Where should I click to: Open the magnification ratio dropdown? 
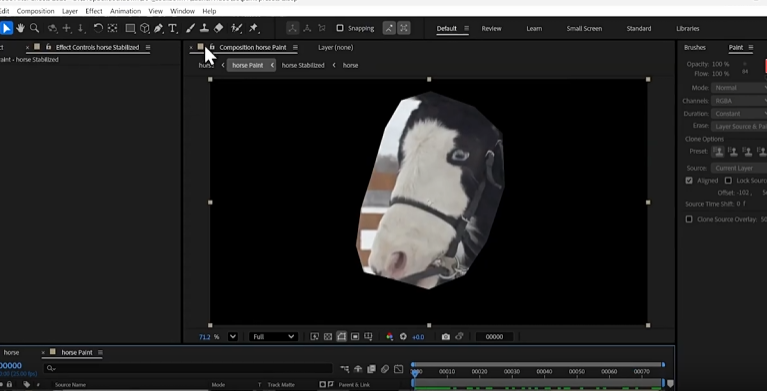coord(233,337)
